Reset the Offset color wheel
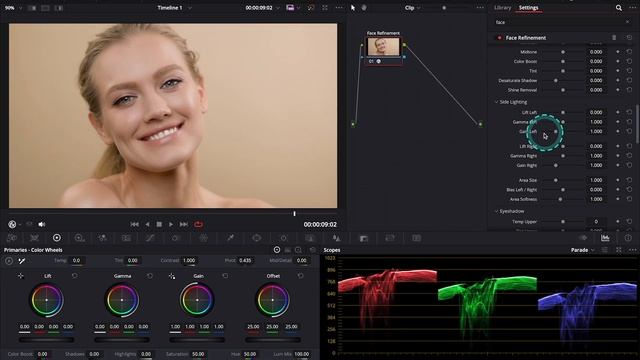Viewport: 640px width, 360px height. pyautogui.click(x=300, y=276)
